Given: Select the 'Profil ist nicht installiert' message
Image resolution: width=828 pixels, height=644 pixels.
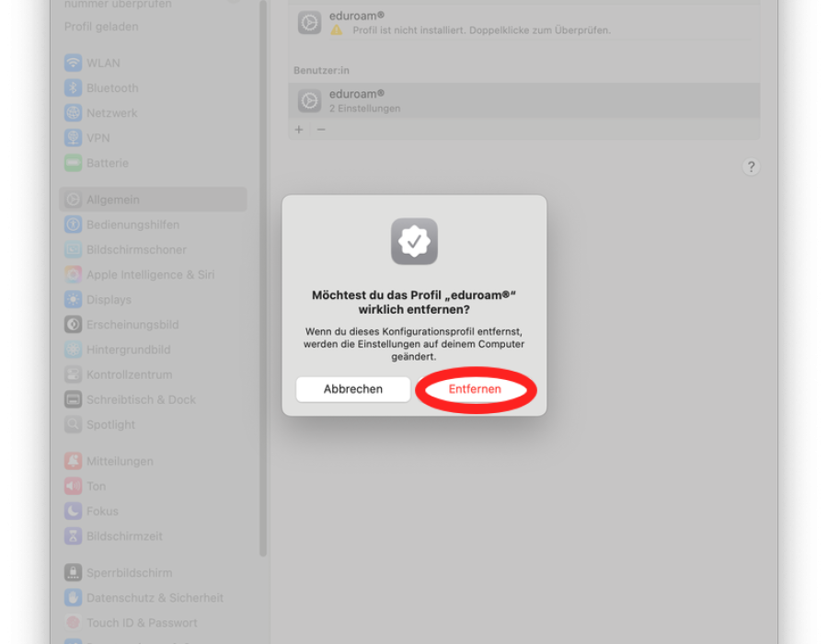Looking at the screenshot, I should coord(481,30).
